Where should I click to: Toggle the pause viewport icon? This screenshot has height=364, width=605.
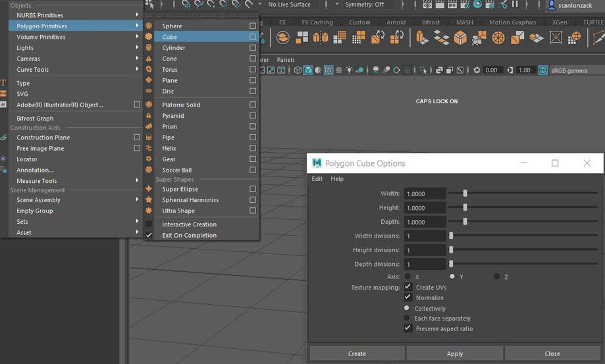pyautogui.click(x=515, y=4)
